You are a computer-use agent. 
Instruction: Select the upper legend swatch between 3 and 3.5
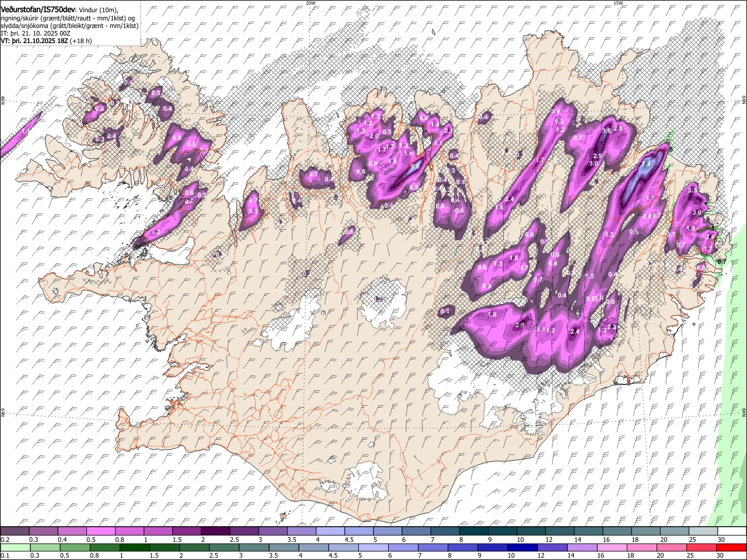[273, 531]
